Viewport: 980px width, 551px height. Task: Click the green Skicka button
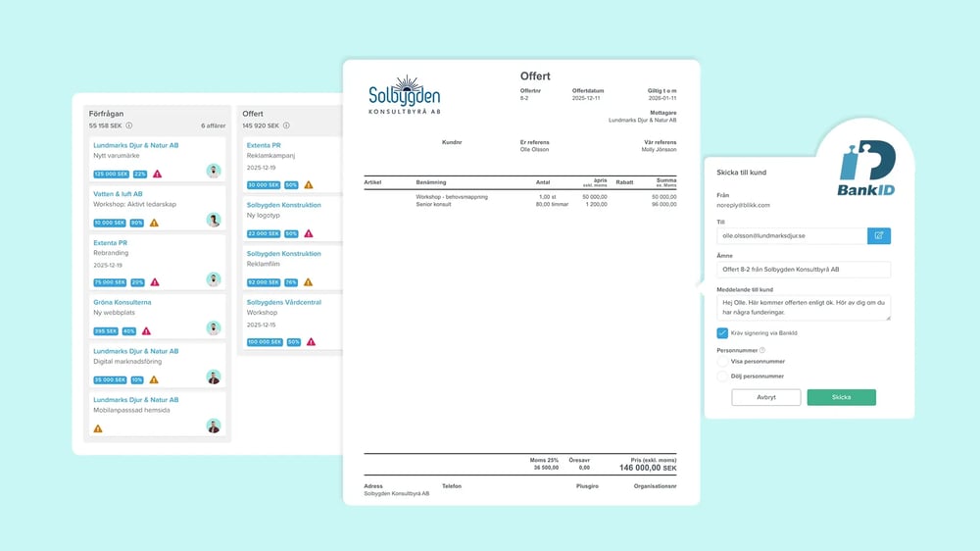841,397
